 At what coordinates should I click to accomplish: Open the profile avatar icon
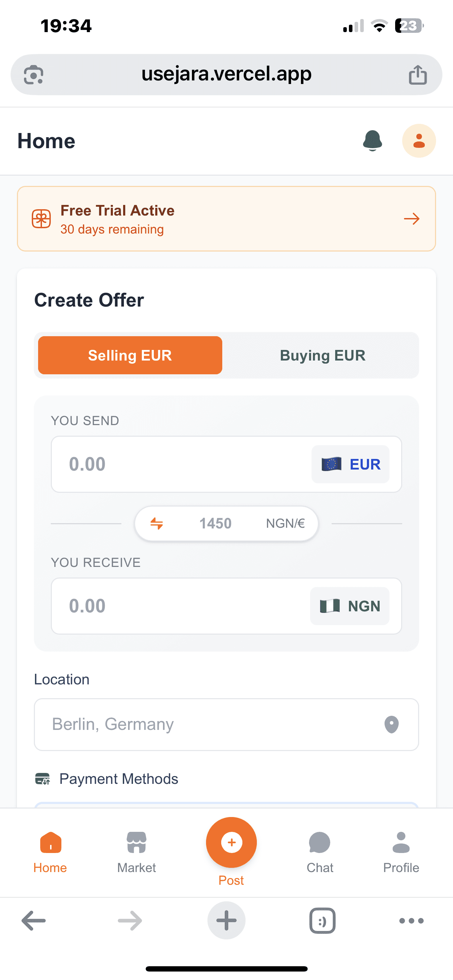pyautogui.click(x=419, y=141)
